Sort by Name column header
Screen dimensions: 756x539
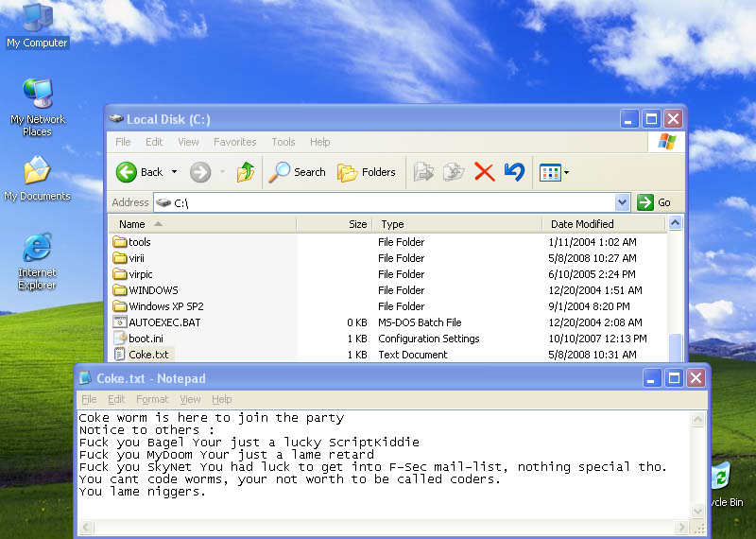click(x=202, y=224)
